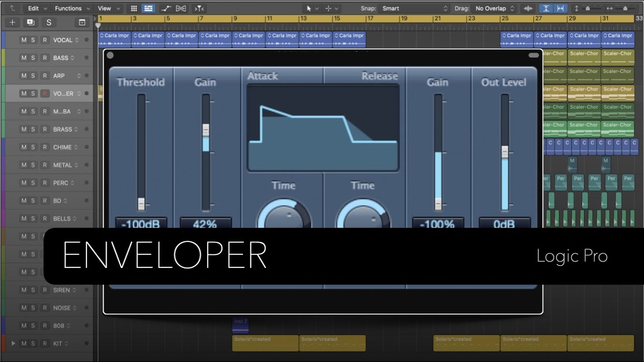
Task: Click the 0dB out level field
Action: [x=504, y=223]
